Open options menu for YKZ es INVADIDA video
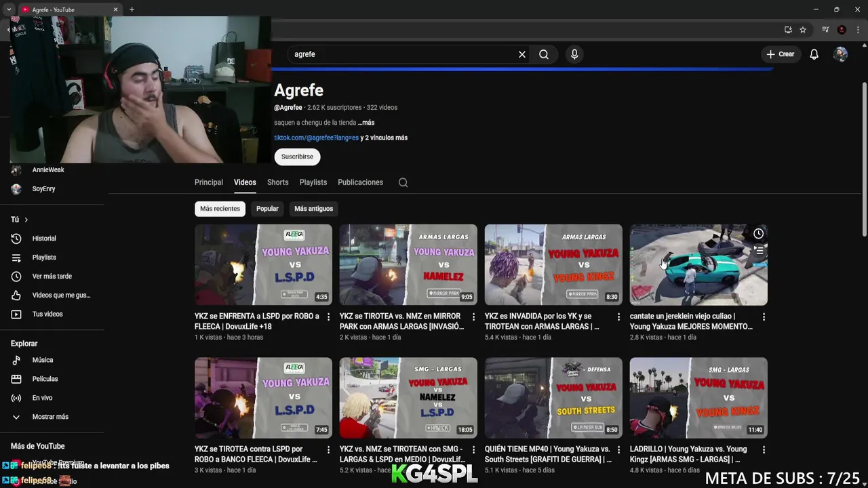 point(618,317)
